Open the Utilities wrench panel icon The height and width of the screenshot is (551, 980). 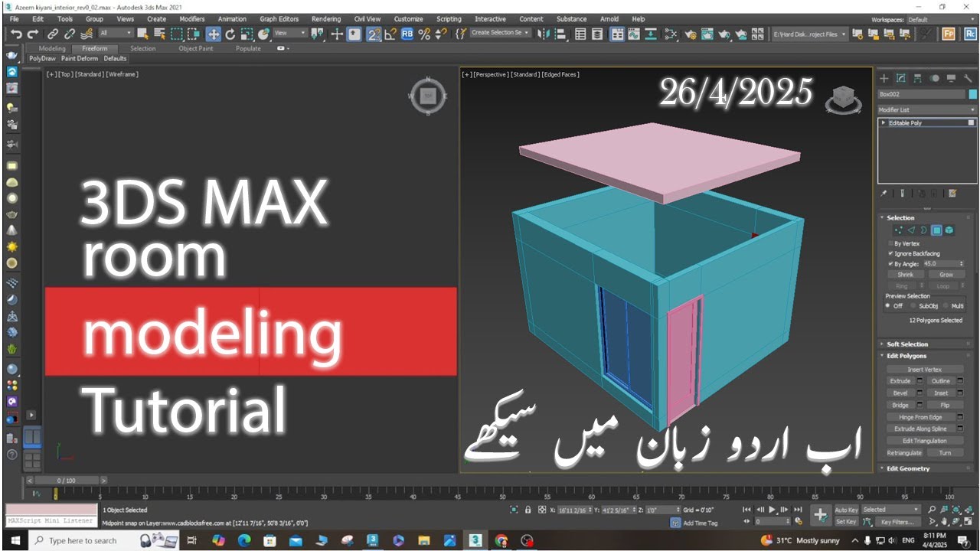click(x=968, y=78)
